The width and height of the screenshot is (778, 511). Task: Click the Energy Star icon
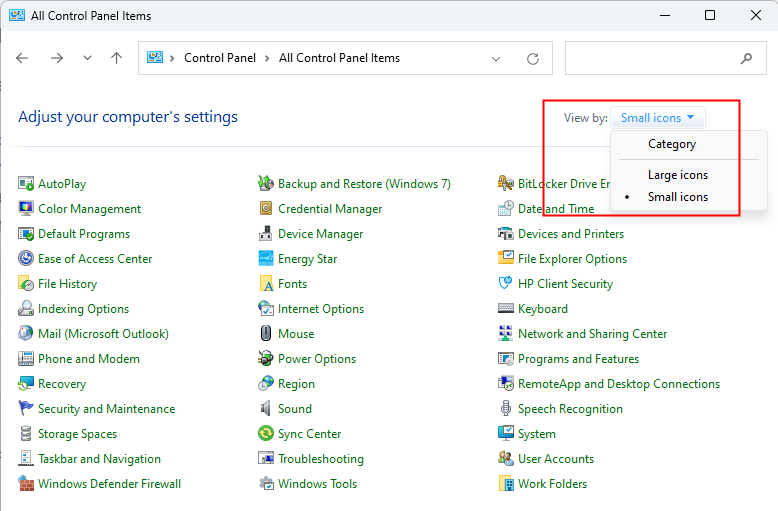coord(266,258)
